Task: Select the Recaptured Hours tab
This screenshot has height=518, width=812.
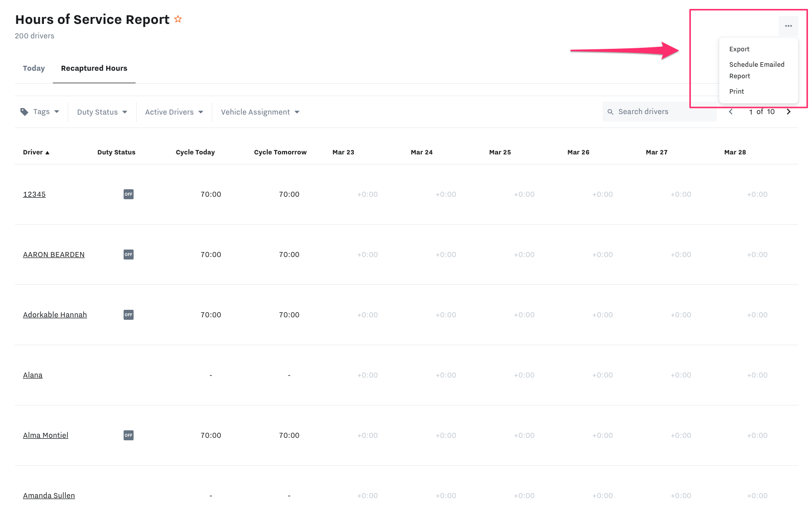Action: pos(94,68)
